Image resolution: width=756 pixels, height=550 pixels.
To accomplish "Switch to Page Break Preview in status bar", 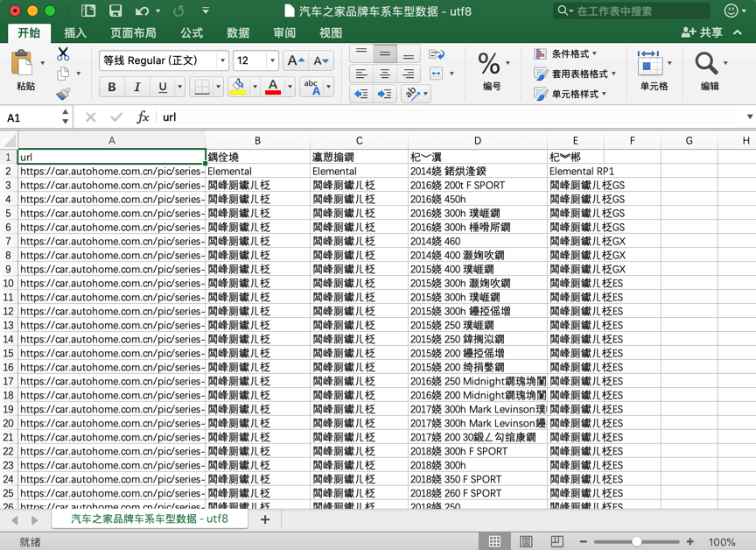I will tap(556, 541).
